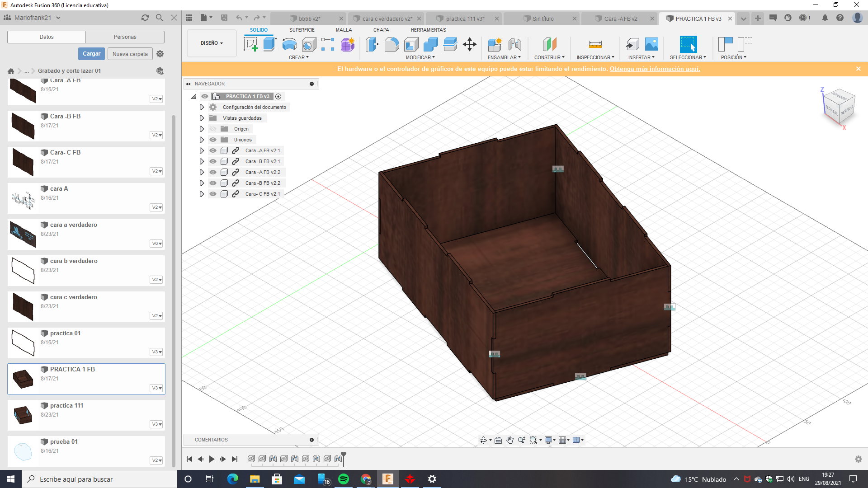Image resolution: width=868 pixels, height=488 pixels.
Task: Open the 'Obtenga más información aquí' link
Action: [654, 69]
